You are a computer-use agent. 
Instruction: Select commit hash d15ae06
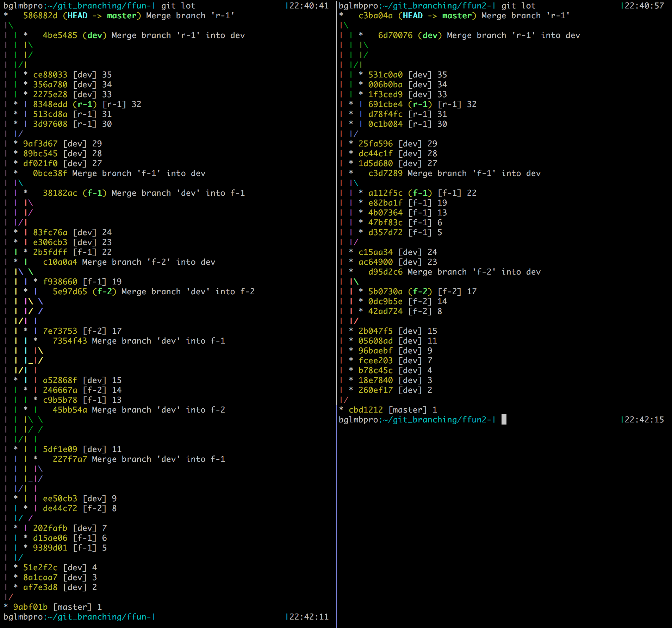point(50,538)
